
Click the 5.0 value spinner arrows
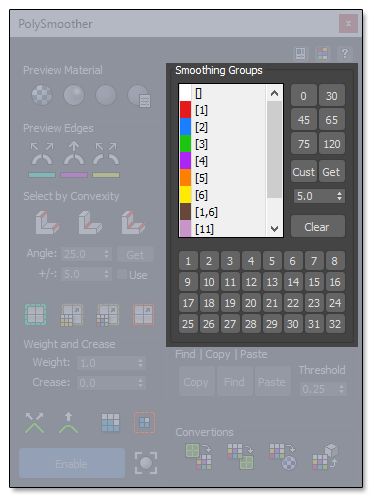pos(339,196)
